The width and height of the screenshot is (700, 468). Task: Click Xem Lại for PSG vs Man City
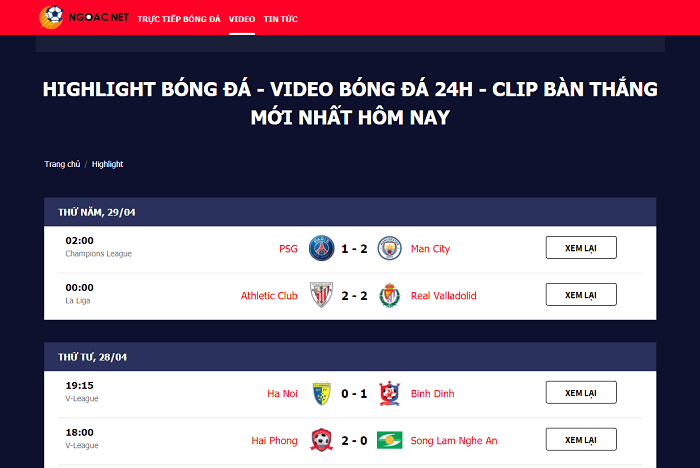tap(580, 248)
